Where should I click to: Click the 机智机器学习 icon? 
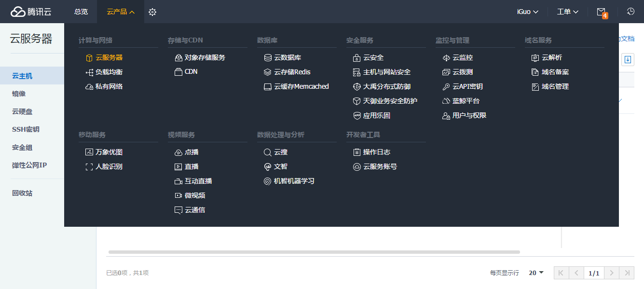[x=268, y=181]
